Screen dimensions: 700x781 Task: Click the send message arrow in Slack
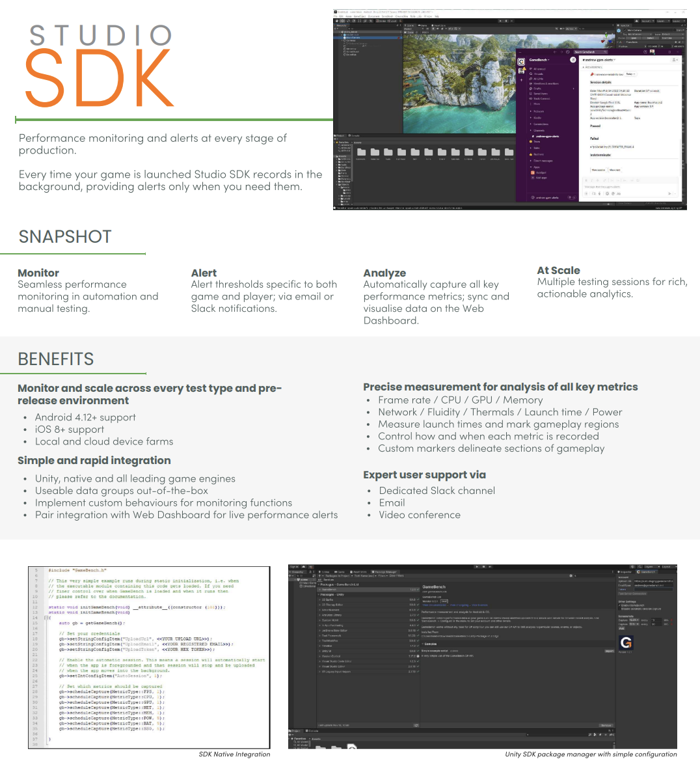tap(669, 193)
